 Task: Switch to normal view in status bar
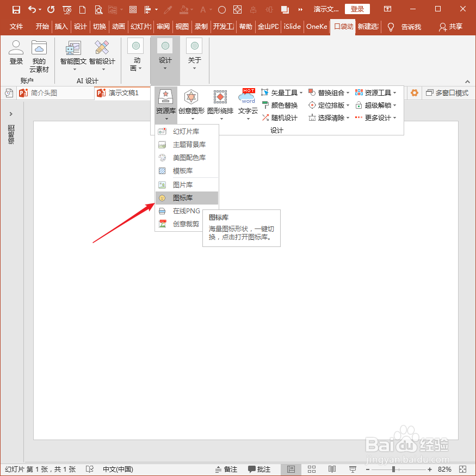pyautogui.click(x=291, y=469)
